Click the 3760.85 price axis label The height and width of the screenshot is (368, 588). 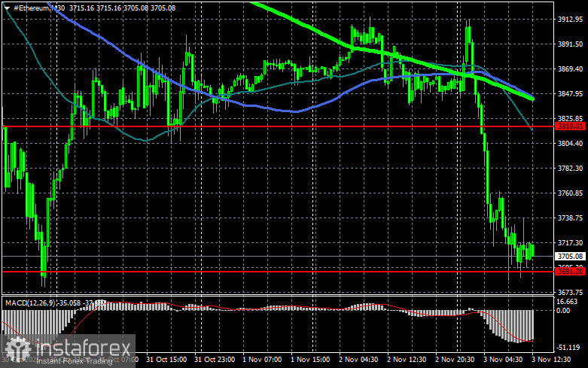click(570, 193)
